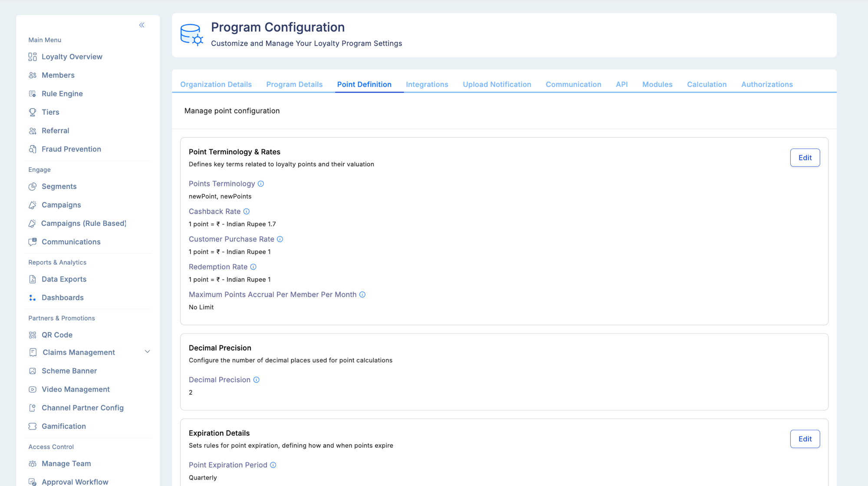Click the Members people icon
868x486 pixels.
(33, 75)
